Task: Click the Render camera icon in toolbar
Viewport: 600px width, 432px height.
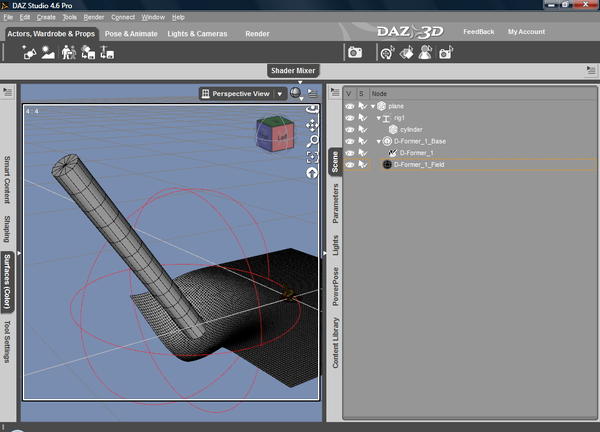Action: (x=355, y=52)
